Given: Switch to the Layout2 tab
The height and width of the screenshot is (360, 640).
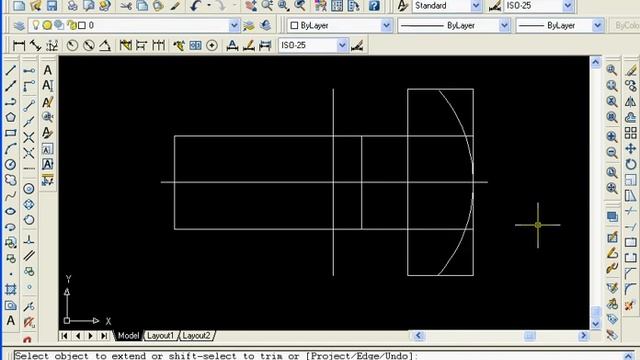Looking at the screenshot, I should pyautogui.click(x=196, y=336).
